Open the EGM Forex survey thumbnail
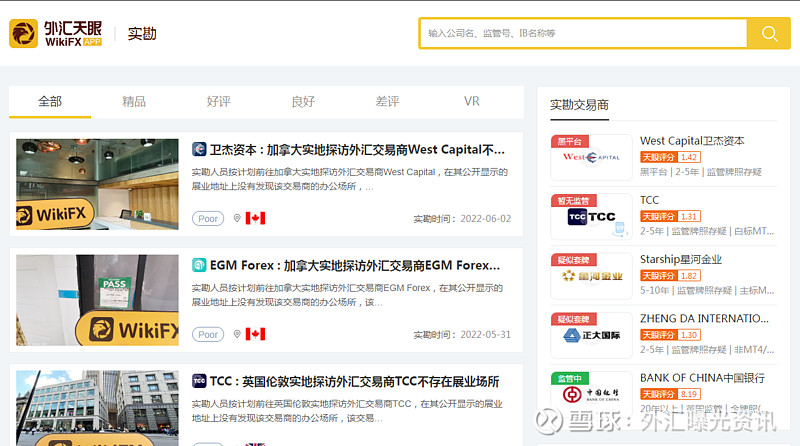 pyautogui.click(x=97, y=300)
